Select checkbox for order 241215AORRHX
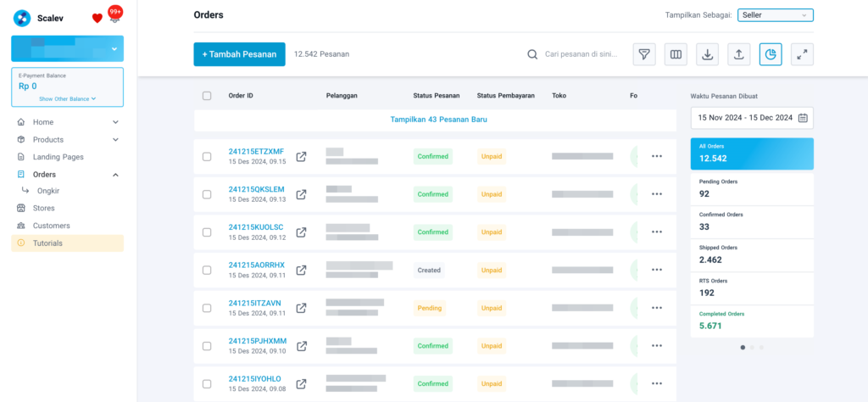 pos(207,271)
